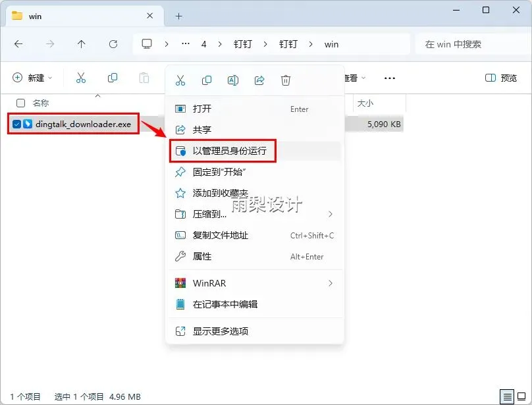Click the forward navigation arrow
This screenshot has height=405, width=532.
(50, 44)
